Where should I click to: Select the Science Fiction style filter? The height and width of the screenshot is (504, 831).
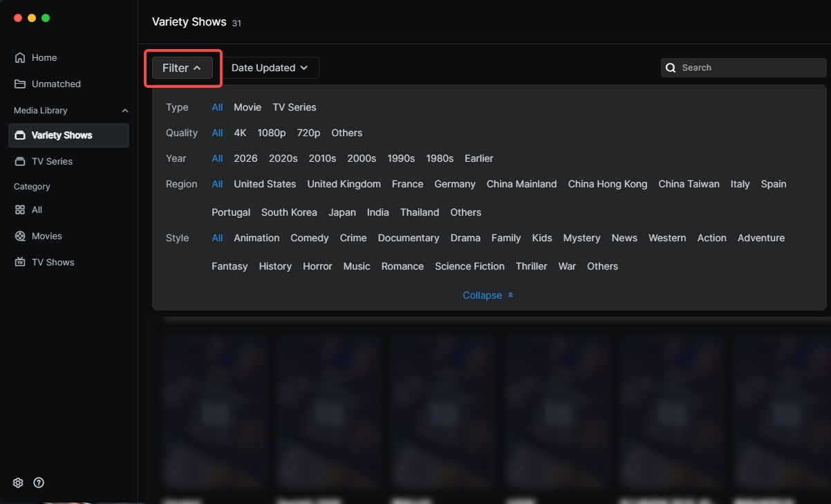[469, 266]
